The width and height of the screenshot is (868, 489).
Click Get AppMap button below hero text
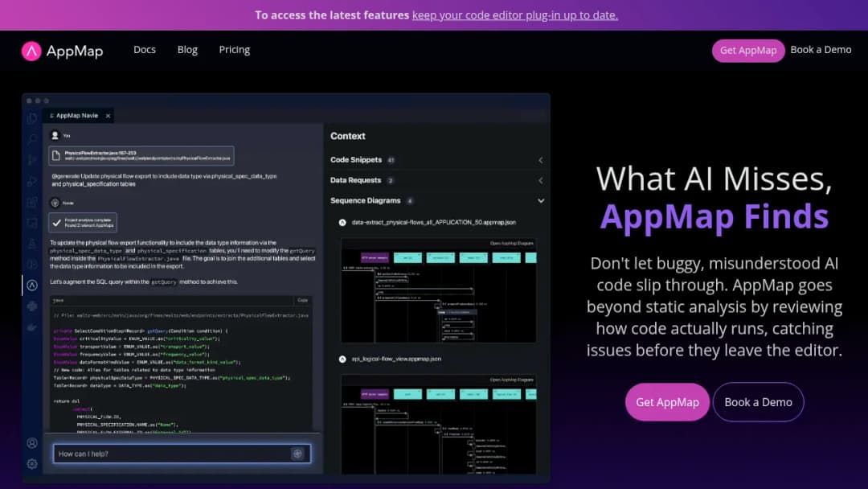667,402
